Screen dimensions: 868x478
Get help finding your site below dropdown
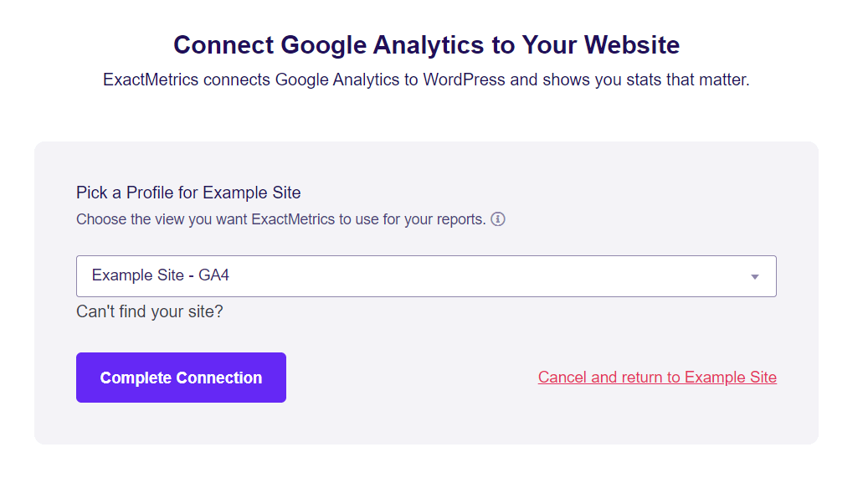[150, 311]
